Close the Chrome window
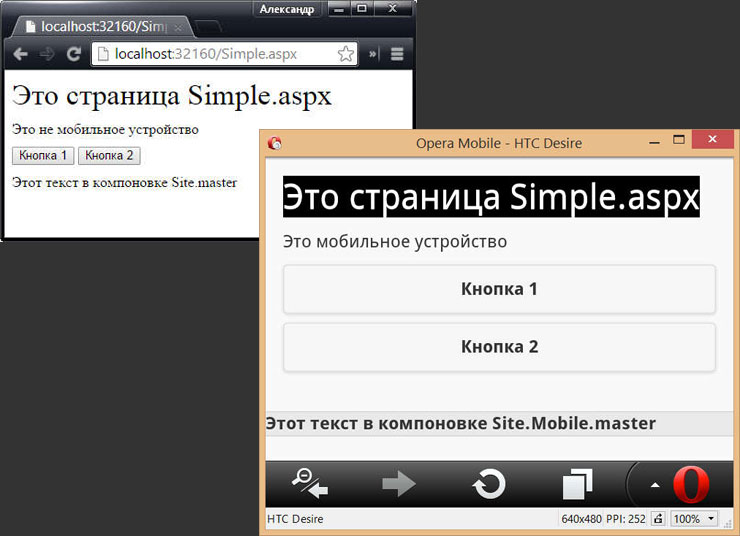 pyautogui.click(x=393, y=8)
